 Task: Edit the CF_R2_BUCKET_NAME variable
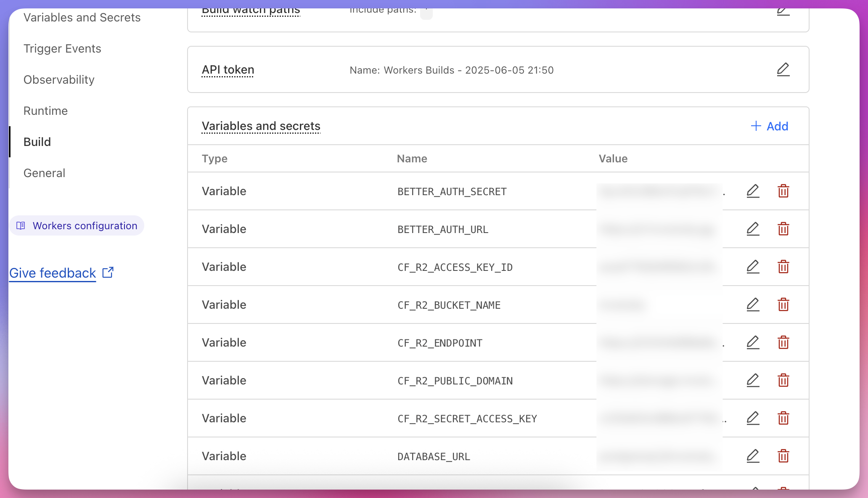coord(753,305)
